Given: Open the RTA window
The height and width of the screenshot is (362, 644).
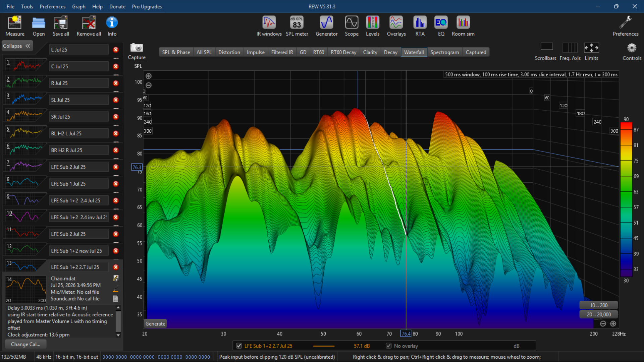Looking at the screenshot, I should [x=420, y=26].
